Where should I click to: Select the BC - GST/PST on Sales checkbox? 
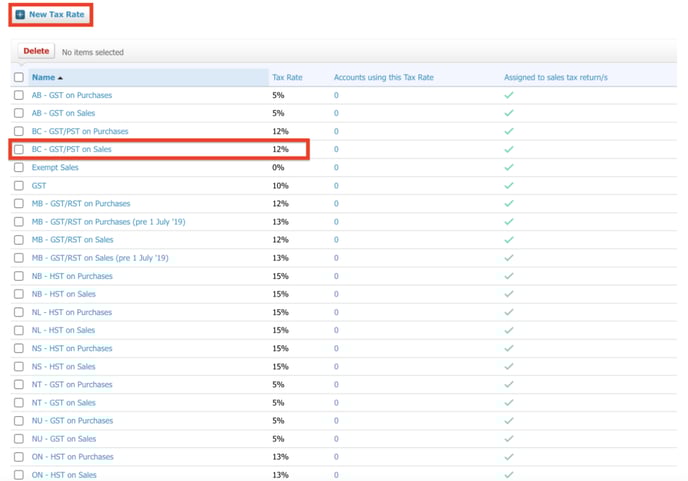(19, 149)
